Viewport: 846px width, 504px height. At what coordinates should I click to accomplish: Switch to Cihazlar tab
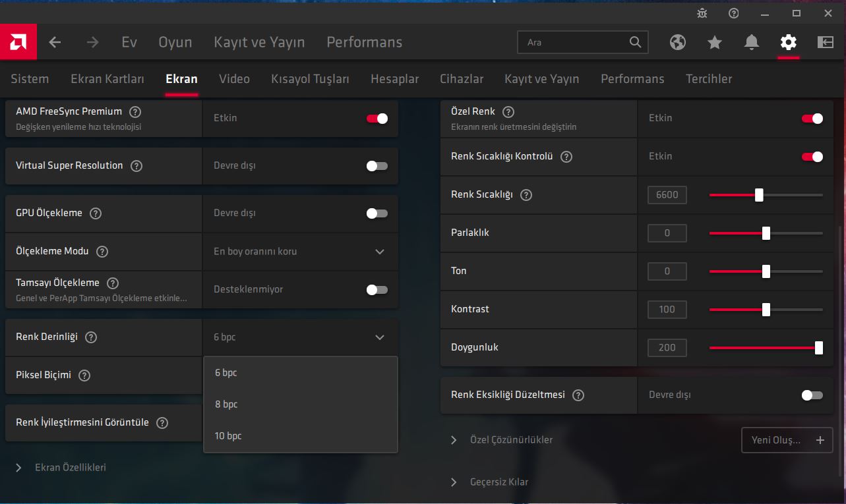(462, 79)
